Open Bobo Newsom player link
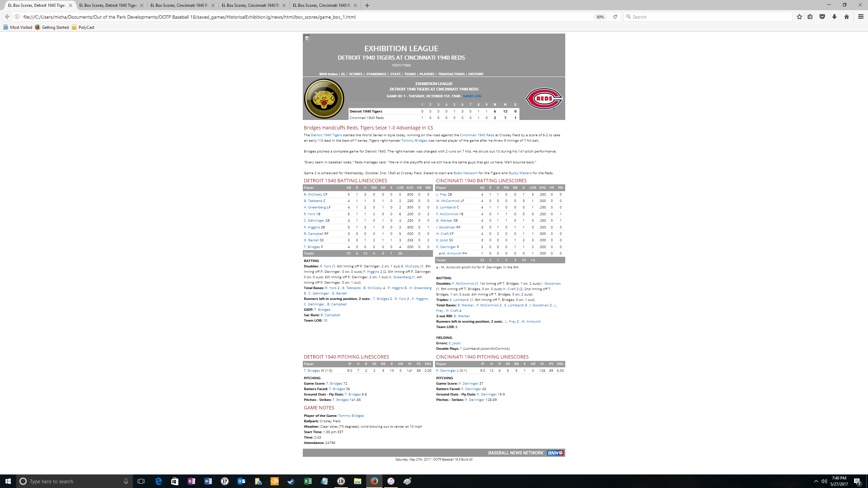The height and width of the screenshot is (488, 868). pyautogui.click(x=465, y=173)
